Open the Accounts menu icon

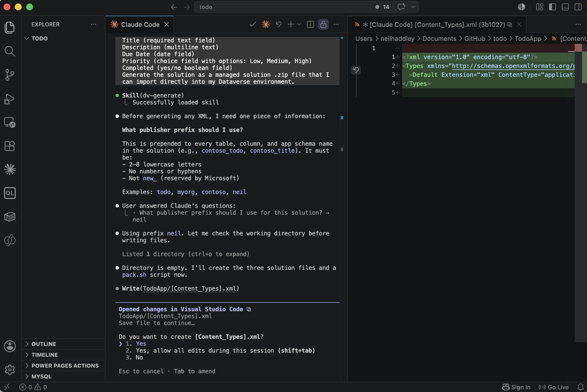click(x=10, y=346)
